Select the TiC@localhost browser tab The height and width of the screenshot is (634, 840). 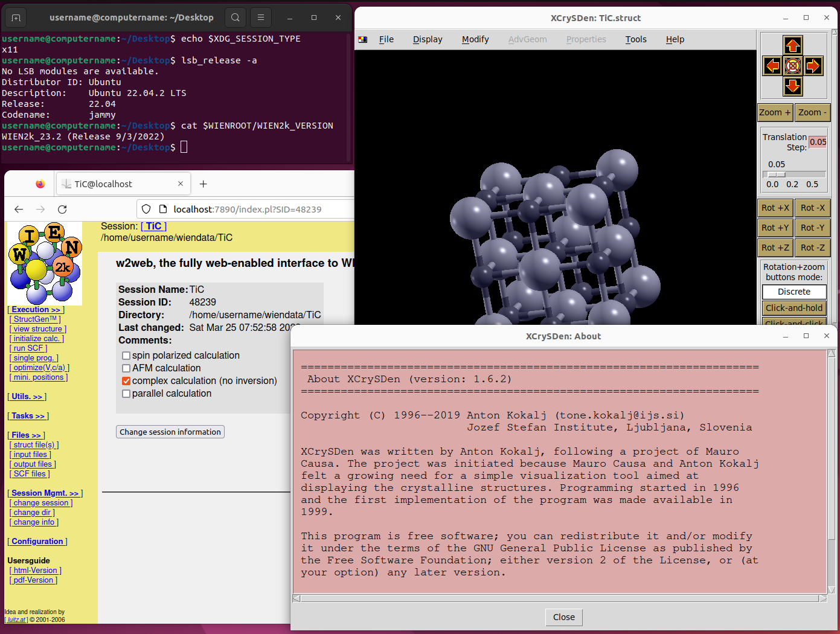123,184
